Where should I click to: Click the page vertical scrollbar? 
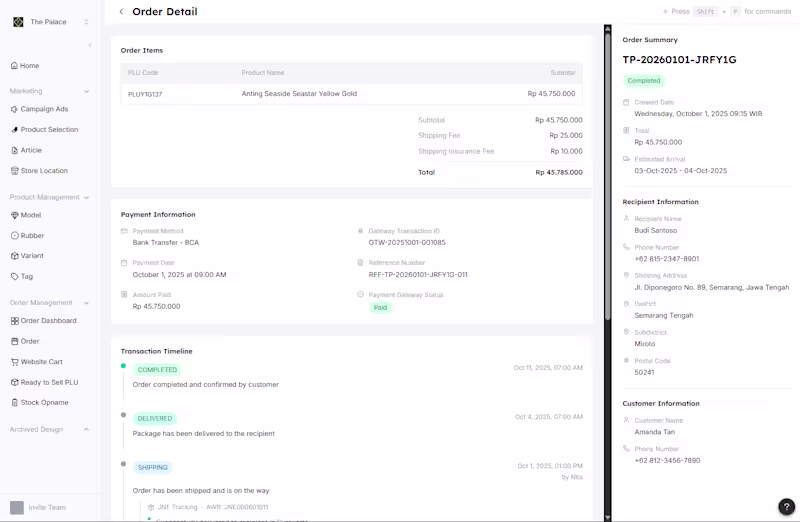click(x=607, y=176)
